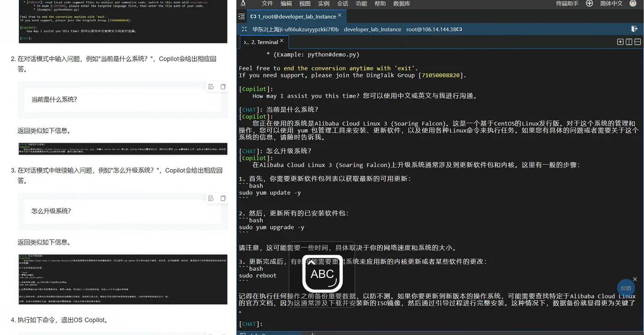Click 'sudo reboot' command text
The width and height of the screenshot is (644, 335).
[258, 276]
